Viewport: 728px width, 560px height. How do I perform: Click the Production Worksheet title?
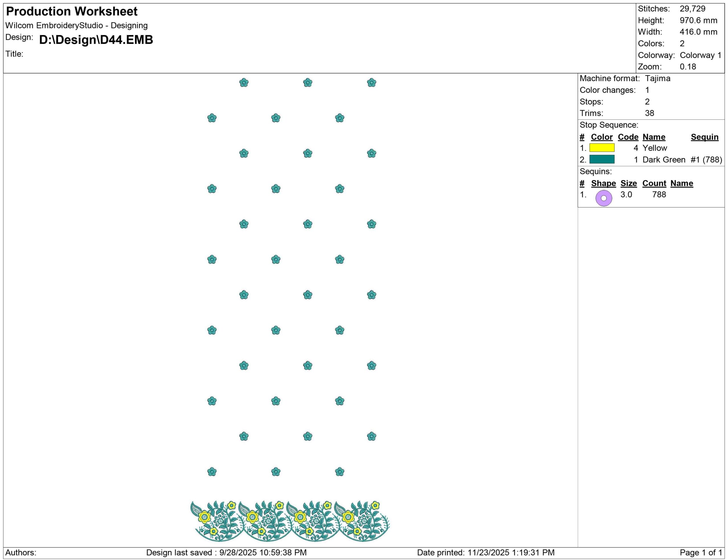(x=72, y=12)
